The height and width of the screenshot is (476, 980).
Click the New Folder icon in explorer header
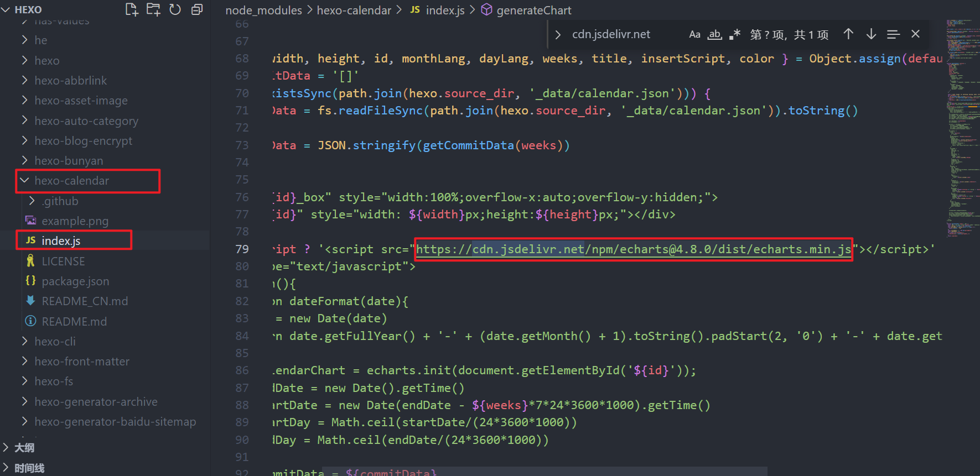tap(153, 9)
